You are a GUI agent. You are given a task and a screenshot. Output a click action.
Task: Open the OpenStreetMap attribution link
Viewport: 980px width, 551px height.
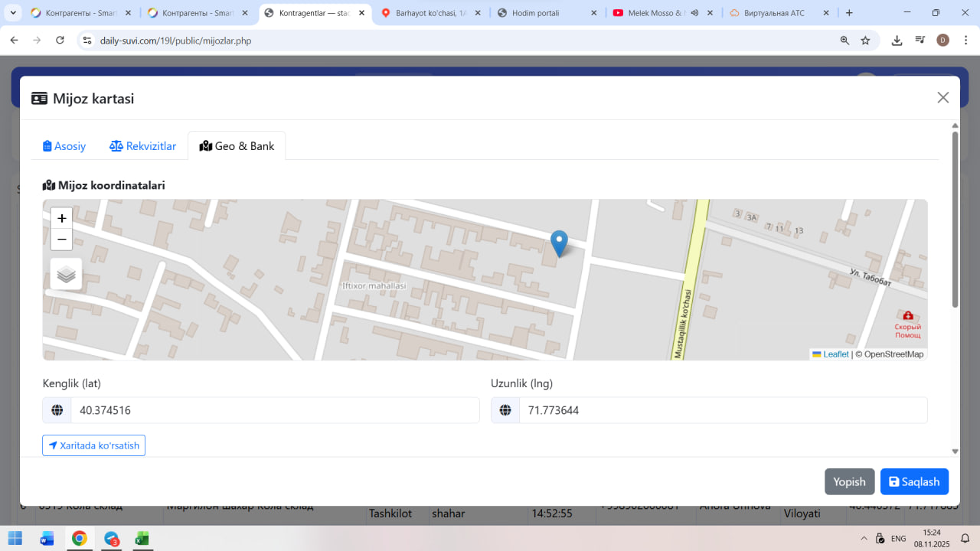894,354
